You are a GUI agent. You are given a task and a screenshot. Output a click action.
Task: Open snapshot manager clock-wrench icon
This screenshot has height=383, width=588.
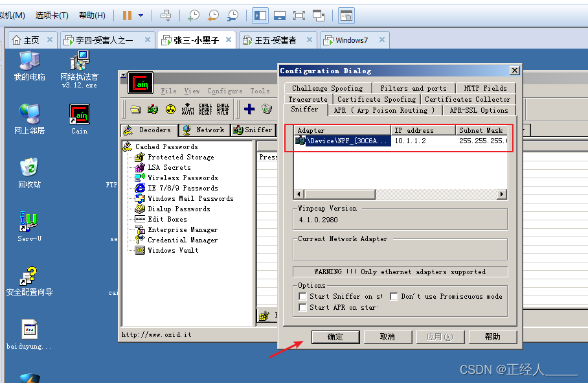232,16
